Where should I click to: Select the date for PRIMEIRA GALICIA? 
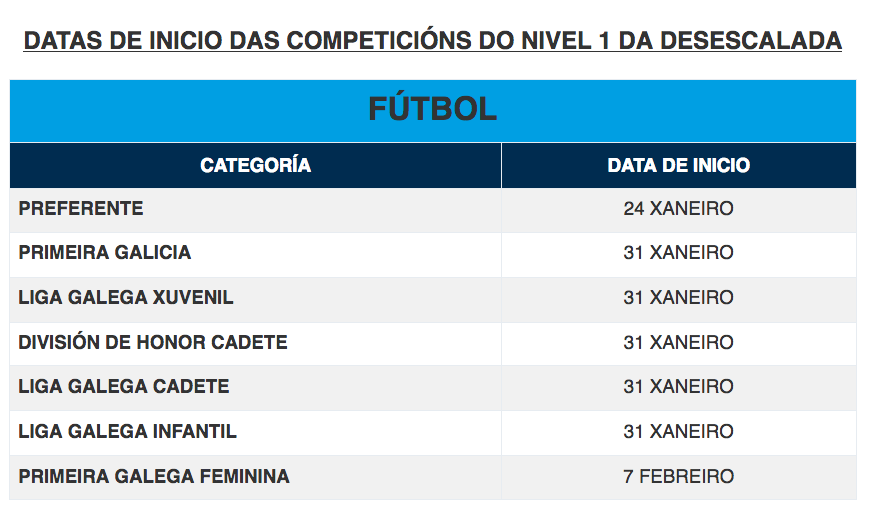click(x=679, y=253)
